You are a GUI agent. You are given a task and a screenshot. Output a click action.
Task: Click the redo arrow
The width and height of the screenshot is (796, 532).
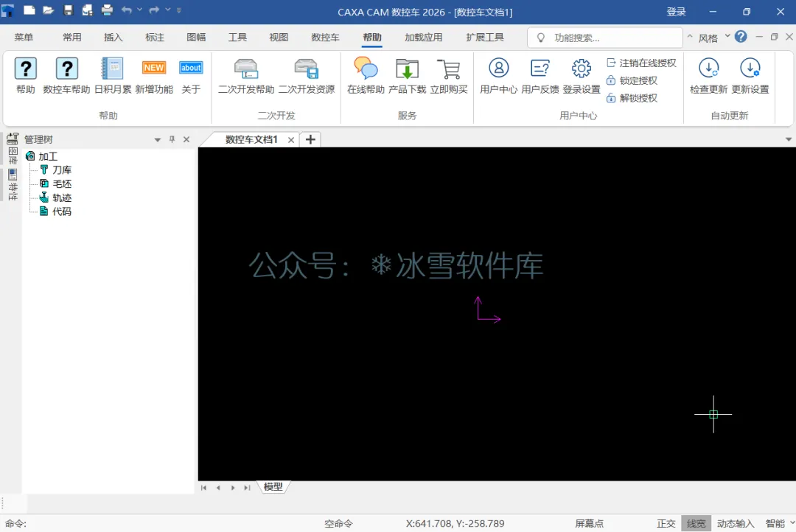pos(154,10)
